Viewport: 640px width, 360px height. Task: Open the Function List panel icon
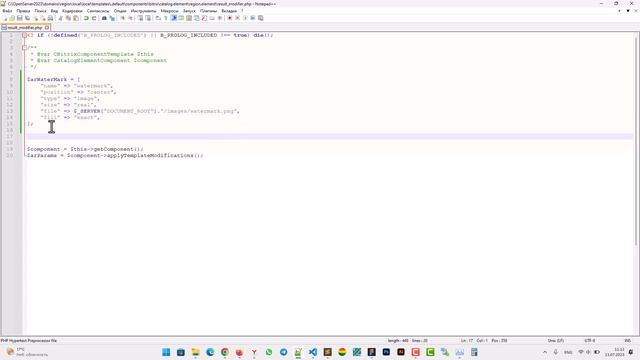[204, 18]
